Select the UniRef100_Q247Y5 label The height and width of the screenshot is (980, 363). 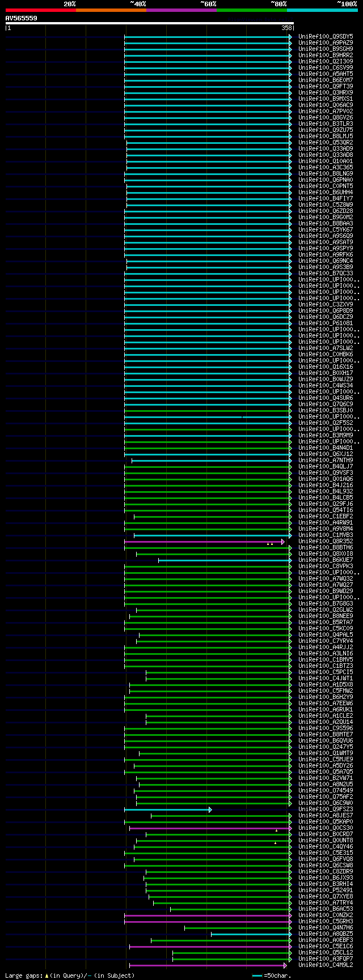click(326, 747)
